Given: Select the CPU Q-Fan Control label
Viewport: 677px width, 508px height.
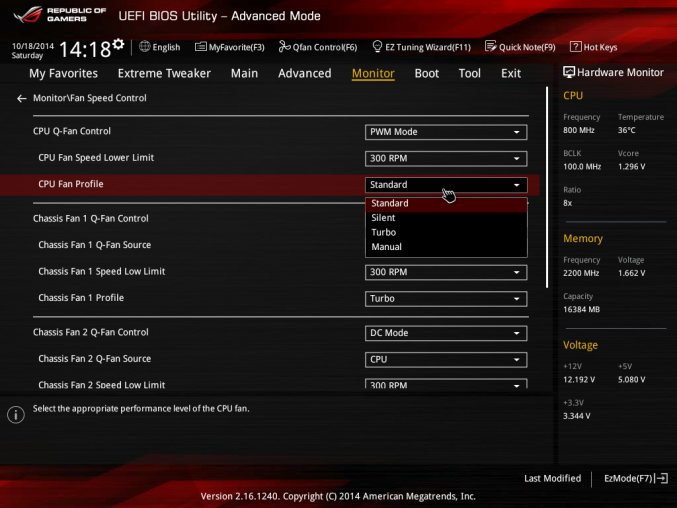Looking at the screenshot, I should [x=72, y=131].
